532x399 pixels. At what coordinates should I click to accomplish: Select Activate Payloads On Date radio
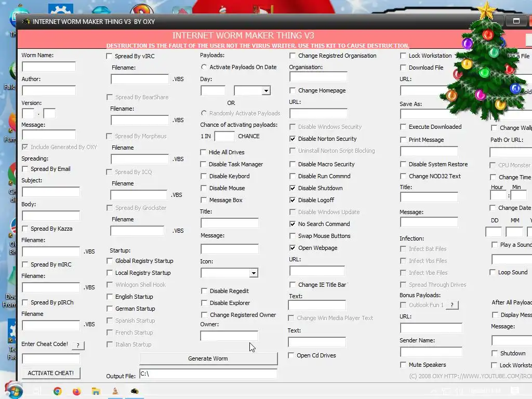204,67
